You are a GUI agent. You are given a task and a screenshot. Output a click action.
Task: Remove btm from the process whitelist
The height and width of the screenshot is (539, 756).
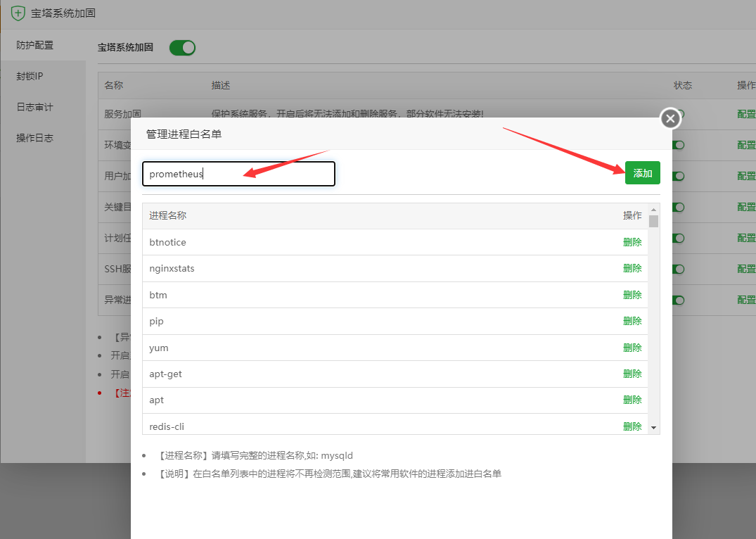(632, 295)
